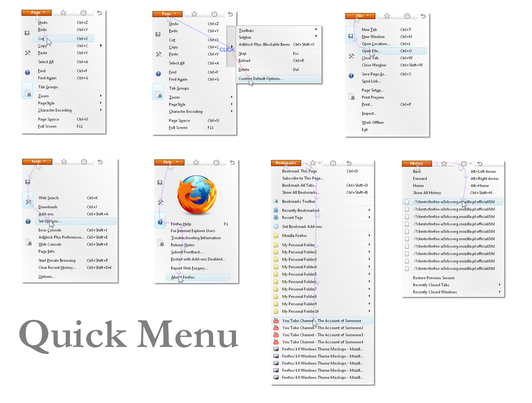The image size is (532, 403).
Task: Click Show All History entry
Action: tap(427, 193)
